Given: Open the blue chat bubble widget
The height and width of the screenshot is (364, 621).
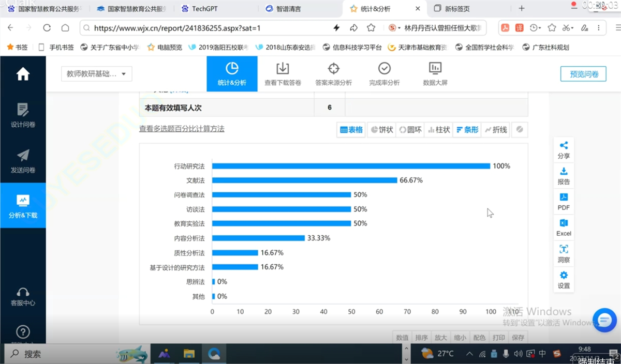Looking at the screenshot, I should (604, 319).
